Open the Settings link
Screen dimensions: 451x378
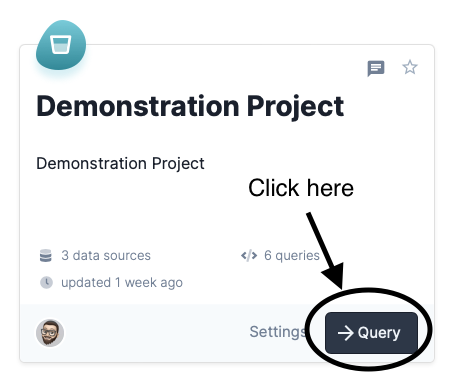(x=278, y=332)
